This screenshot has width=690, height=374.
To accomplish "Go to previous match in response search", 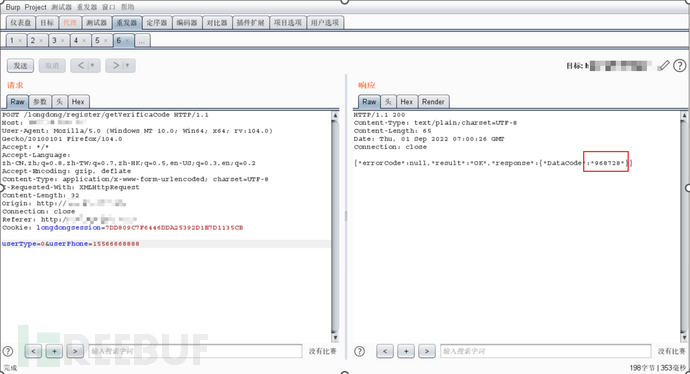I will click(385, 351).
